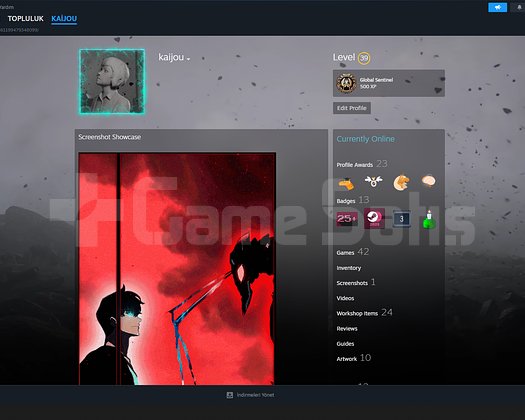Click the number 3 badge icon

[401, 219]
